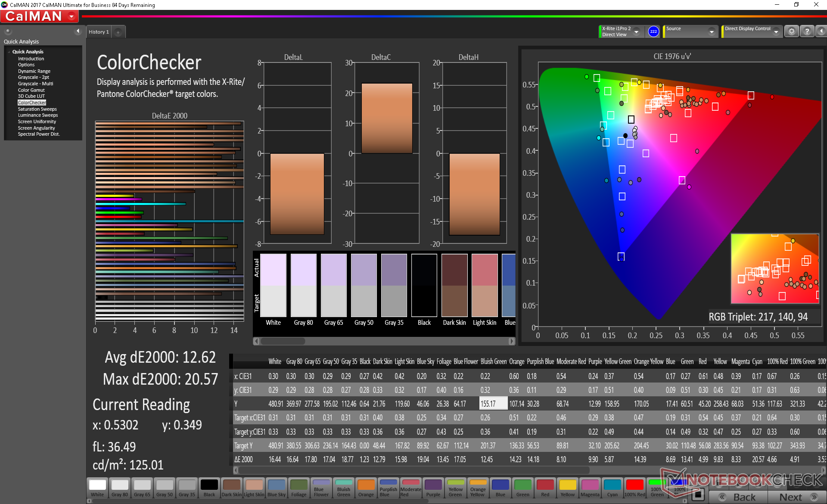Click the collapse arrow next to help icon
Screen dimensions: 827x504
coord(821,31)
